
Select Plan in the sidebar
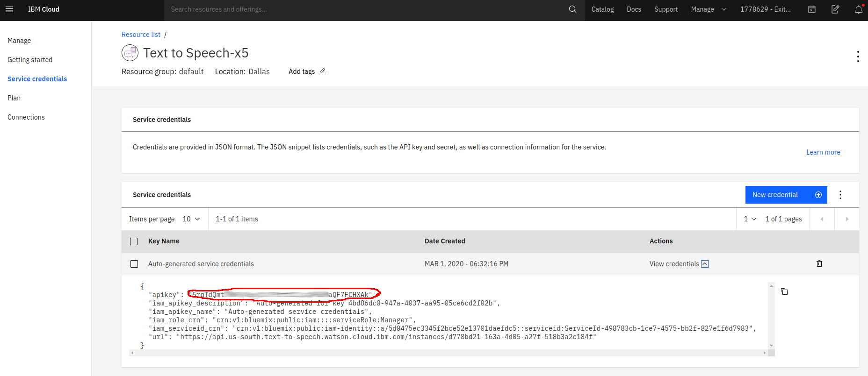click(x=14, y=98)
